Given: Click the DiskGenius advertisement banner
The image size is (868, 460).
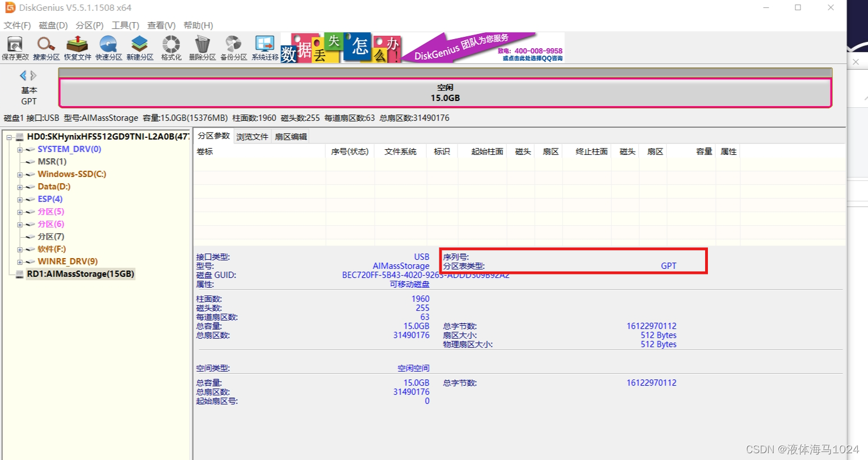Looking at the screenshot, I should (x=422, y=48).
